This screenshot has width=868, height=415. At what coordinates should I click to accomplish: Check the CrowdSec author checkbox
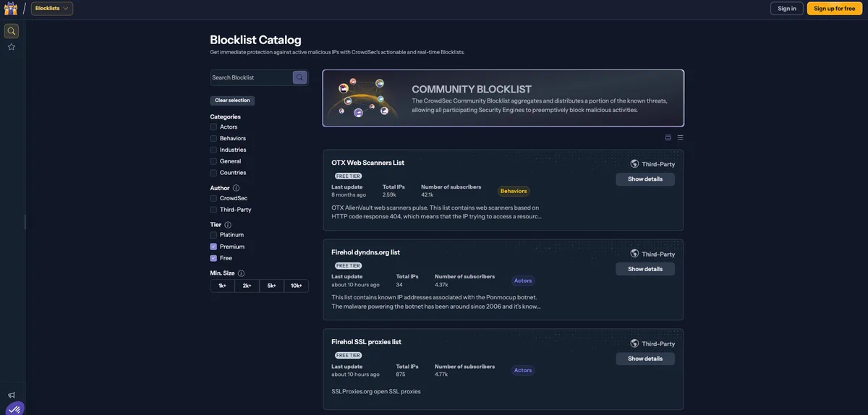[x=213, y=198]
